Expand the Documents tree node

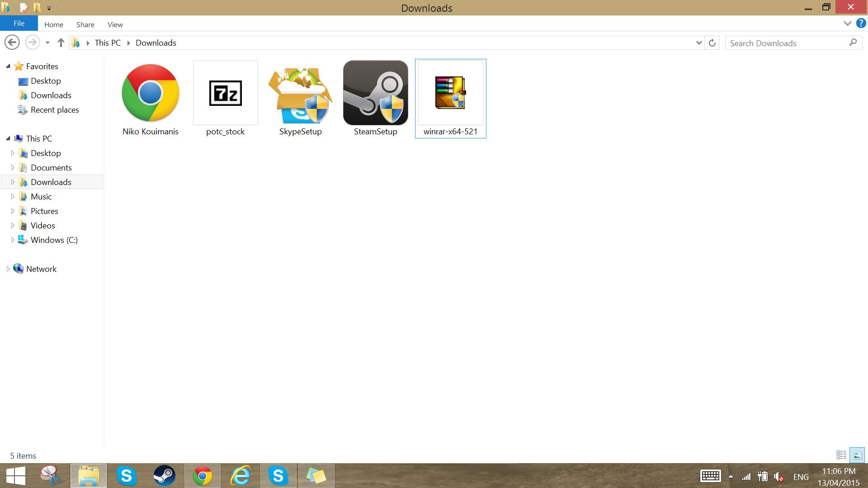pyautogui.click(x=13, y=167)
